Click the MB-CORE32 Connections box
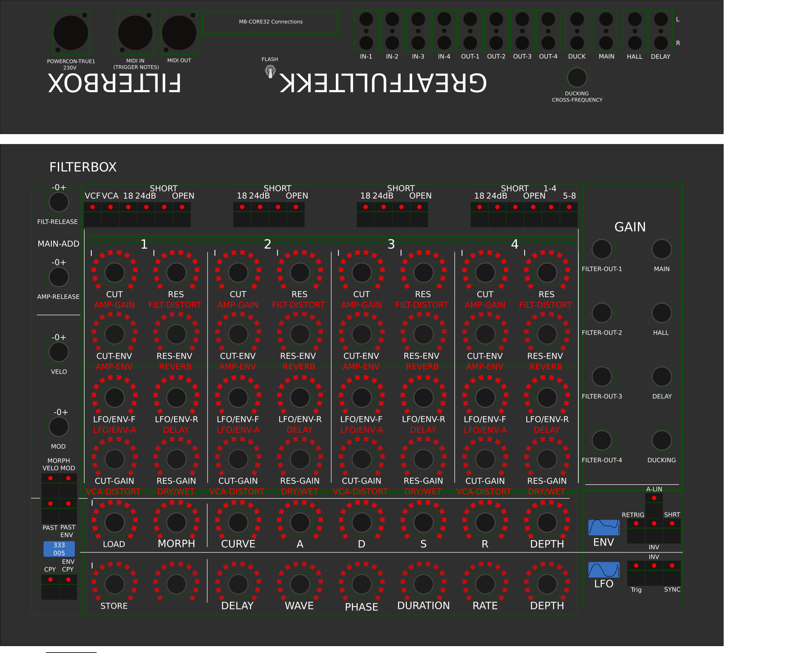 click(x=270, y=22)
